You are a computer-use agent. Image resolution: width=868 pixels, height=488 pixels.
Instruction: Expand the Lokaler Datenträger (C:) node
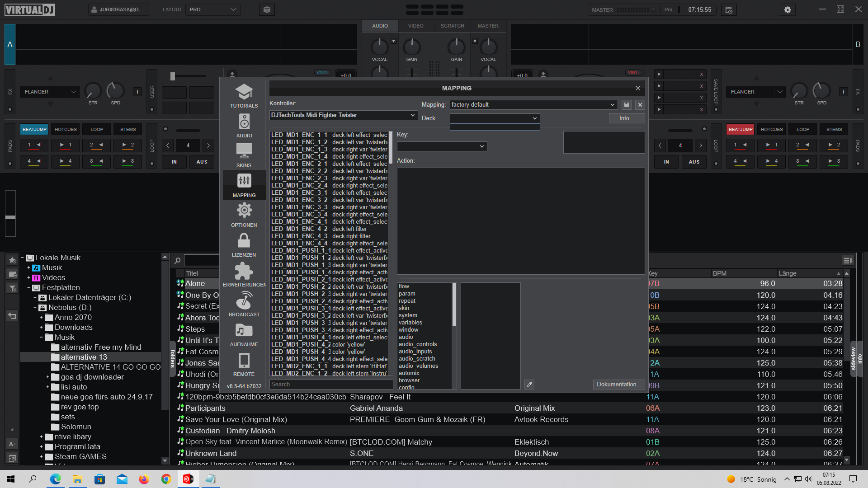(x=35, y=298)
